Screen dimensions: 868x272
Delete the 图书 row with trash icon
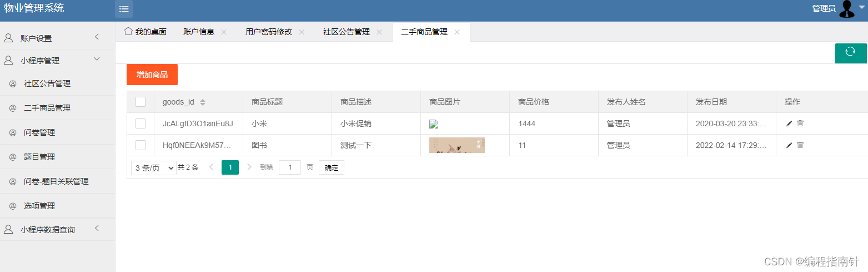(x=800, y=145)
